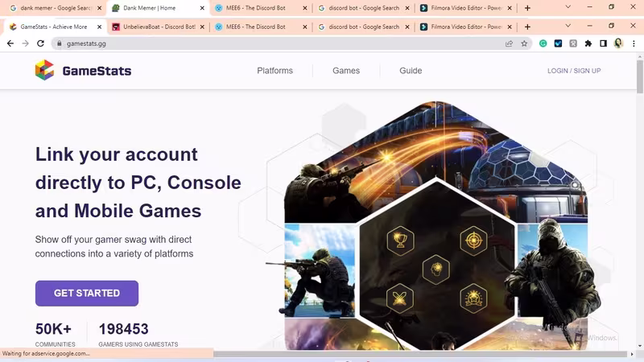Click the center brain hexagon badge
Screen dimensions: 644x362
(436, 269)
